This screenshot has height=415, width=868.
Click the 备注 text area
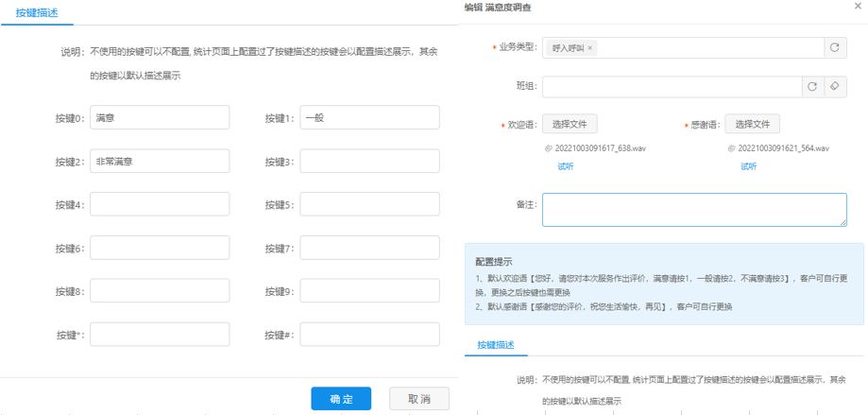coord(694,210)
